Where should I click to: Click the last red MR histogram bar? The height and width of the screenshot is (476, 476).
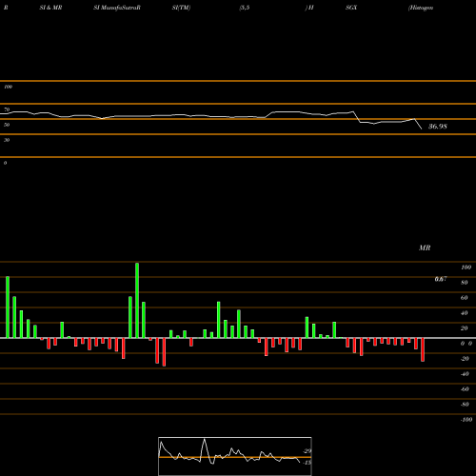[x=423, y=349]
